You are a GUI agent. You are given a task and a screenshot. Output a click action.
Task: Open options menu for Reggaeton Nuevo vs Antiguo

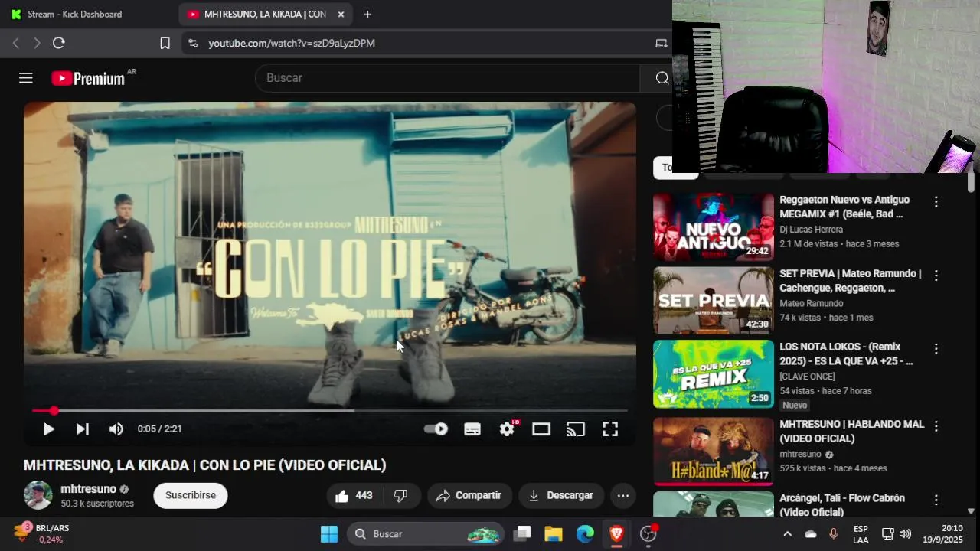936,202
